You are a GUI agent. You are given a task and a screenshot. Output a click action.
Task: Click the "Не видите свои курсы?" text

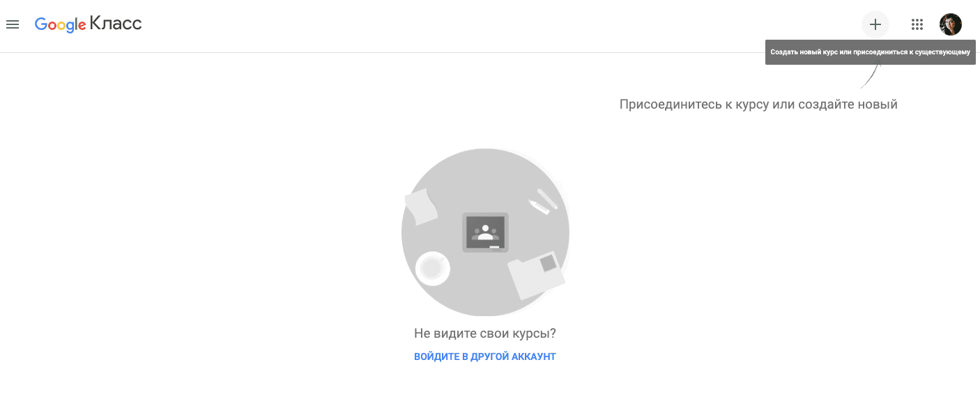point(485,334)
